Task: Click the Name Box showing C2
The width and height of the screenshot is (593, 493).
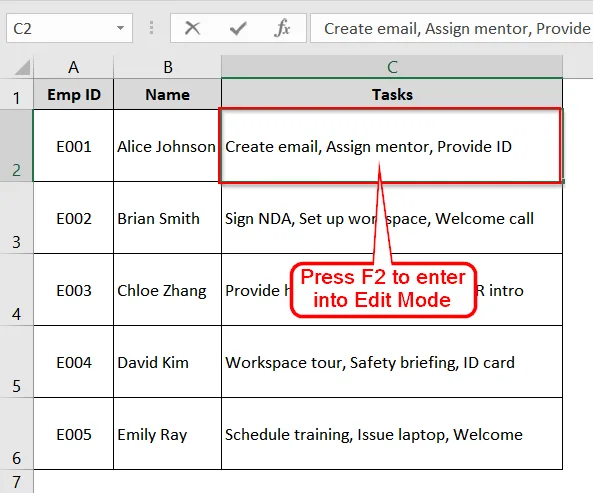Action: (69, 28)
